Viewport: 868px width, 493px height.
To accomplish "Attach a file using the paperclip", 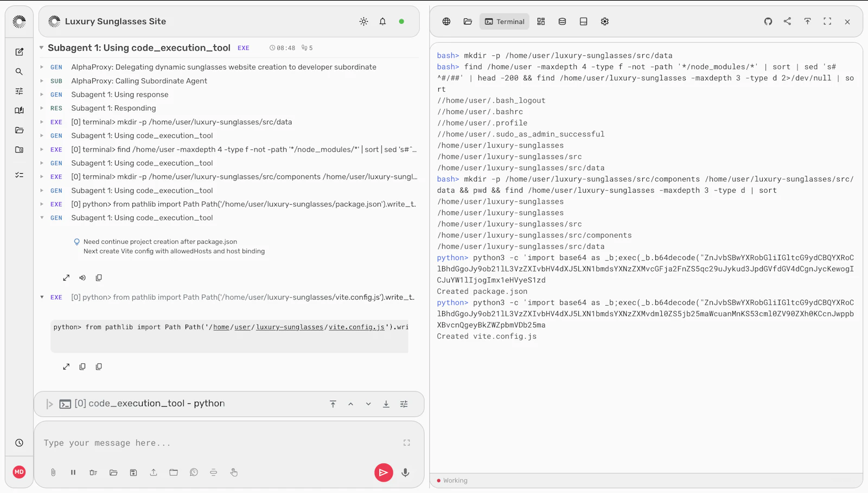I will coord(53,472).
